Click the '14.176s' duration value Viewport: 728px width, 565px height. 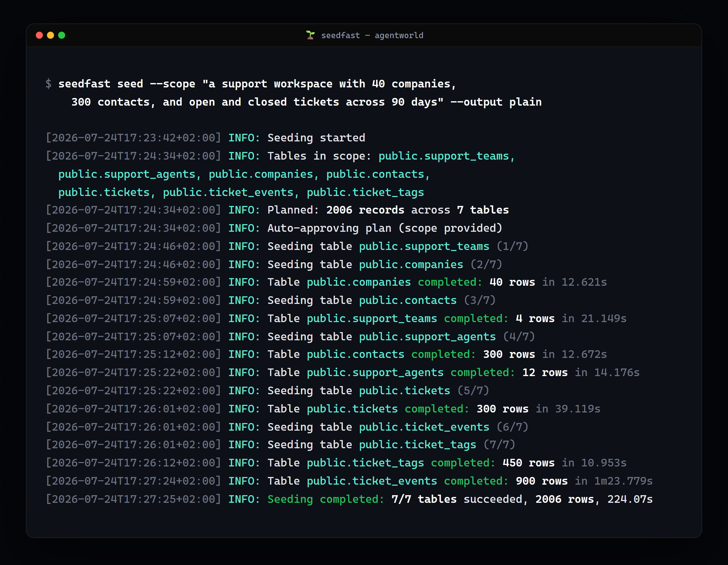pos(617,373)
